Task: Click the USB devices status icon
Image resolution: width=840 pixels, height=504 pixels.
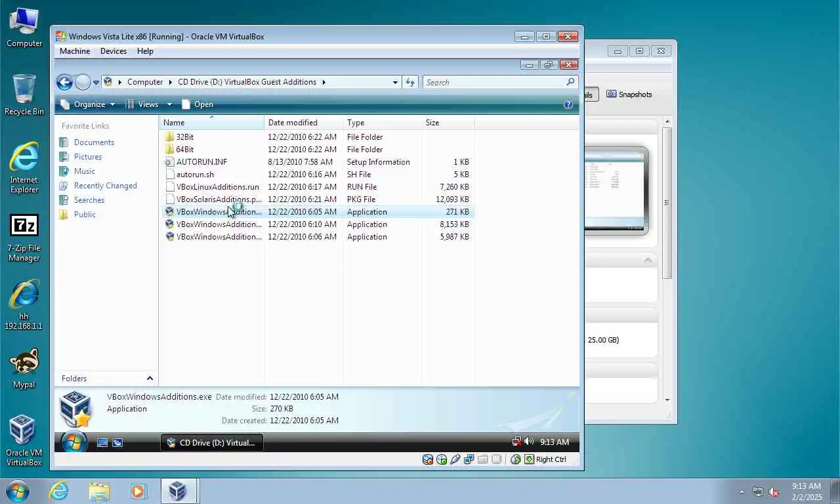Action: [455, 459]
